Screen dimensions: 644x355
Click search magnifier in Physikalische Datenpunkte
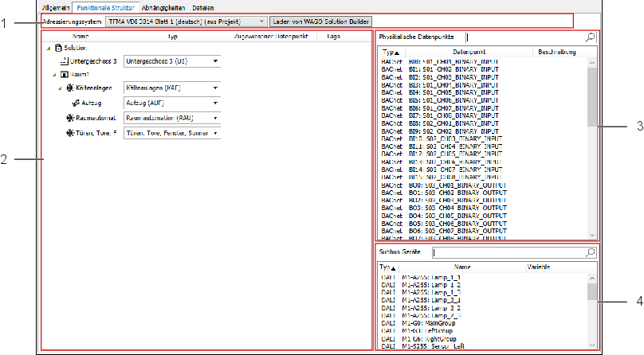point(590,37)
